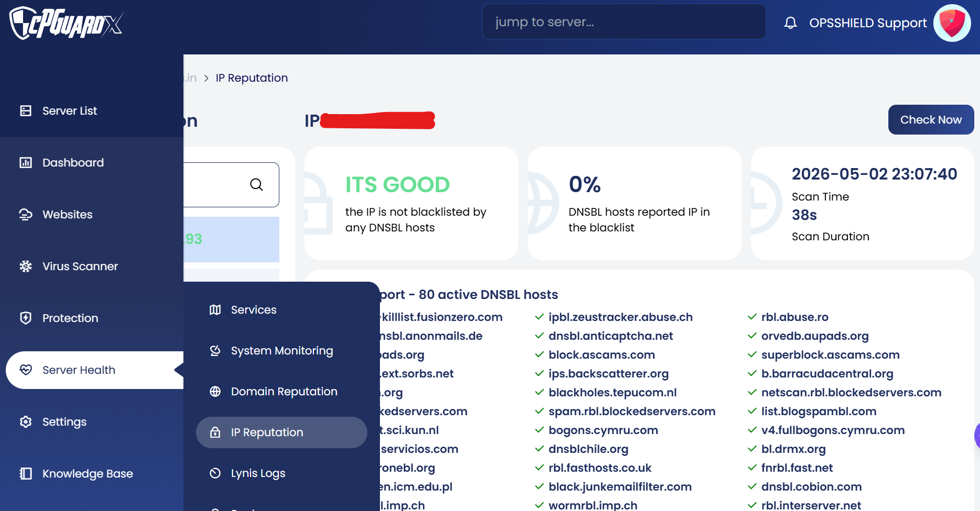The height and width of the screenshot is (511, 980).
Task: Click b.barracudacentral.org host
Action: pos(827,373)
